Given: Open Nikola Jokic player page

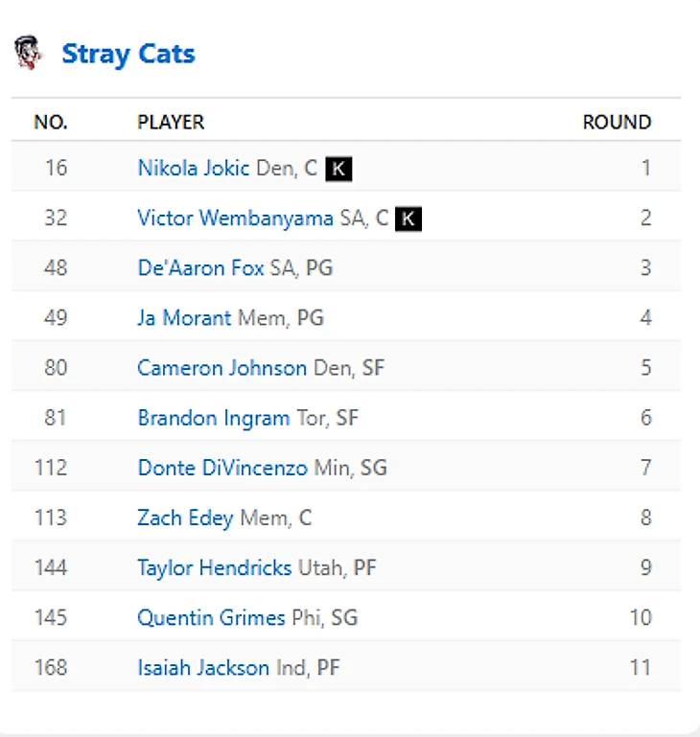Looking at the screenshot, I should click(195, 169).
